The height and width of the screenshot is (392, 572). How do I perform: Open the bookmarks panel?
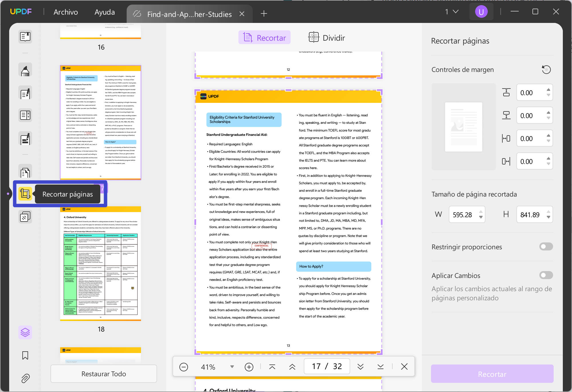pos(25,355)
